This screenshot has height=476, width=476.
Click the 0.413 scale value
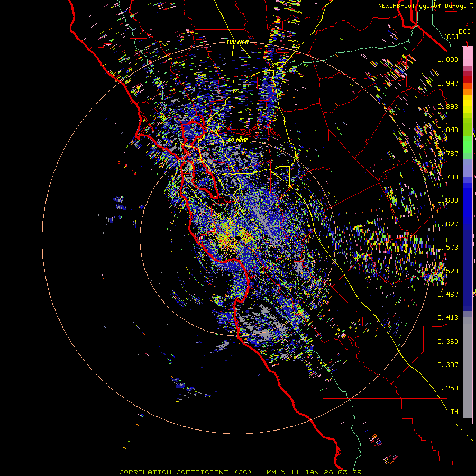pos(448,318)
